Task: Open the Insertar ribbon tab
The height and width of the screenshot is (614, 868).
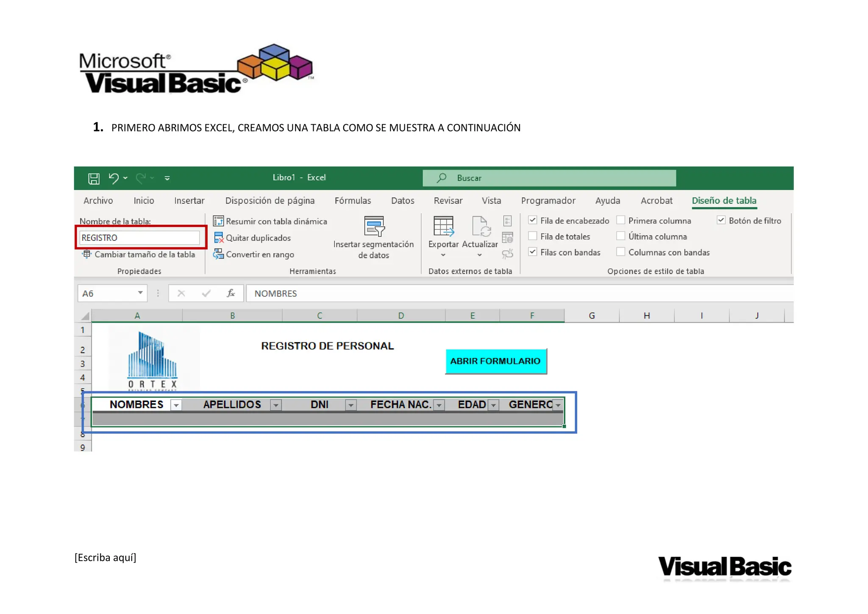Action: point(189,201)
